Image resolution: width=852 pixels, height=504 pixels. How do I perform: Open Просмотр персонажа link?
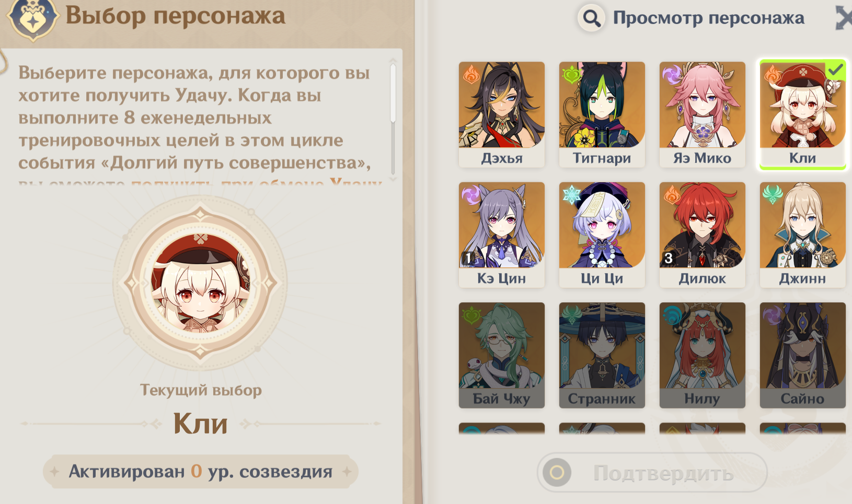[x=708, y=18]
